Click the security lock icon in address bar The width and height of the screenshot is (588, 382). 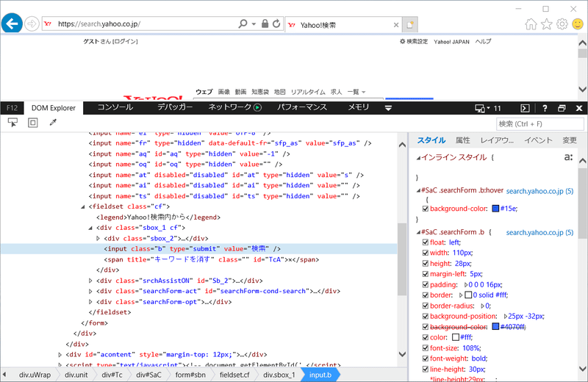point(265,24)
